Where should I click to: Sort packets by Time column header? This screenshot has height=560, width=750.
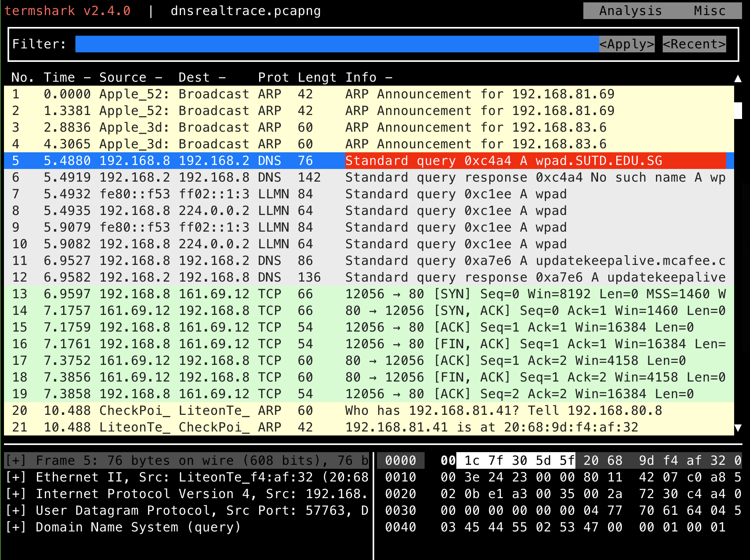(60, 77)
